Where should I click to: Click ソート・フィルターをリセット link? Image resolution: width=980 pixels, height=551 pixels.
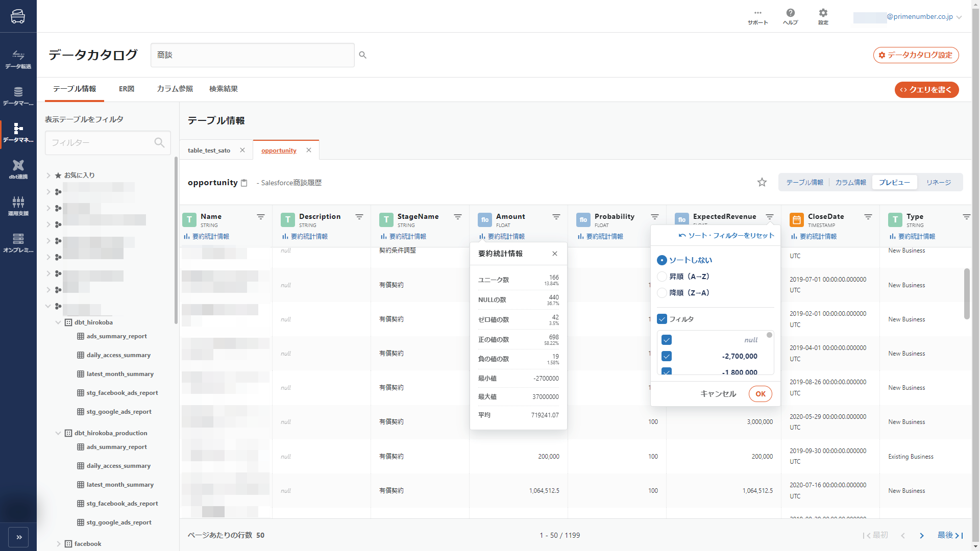tap(726, 236)
